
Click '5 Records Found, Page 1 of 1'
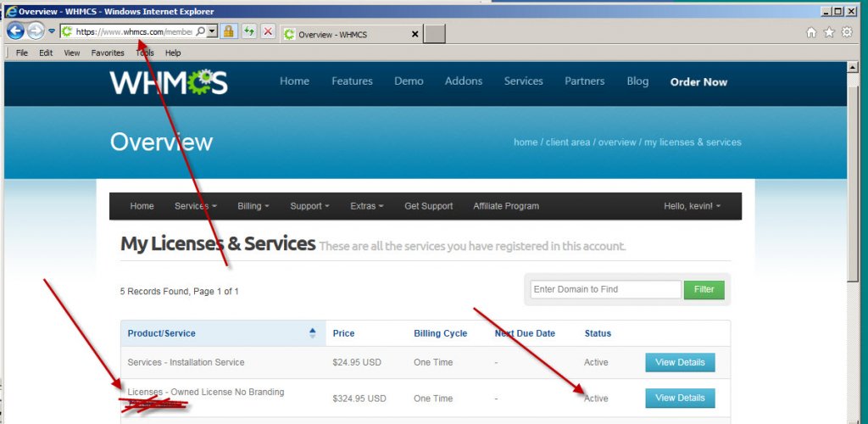tap(180, 291)
